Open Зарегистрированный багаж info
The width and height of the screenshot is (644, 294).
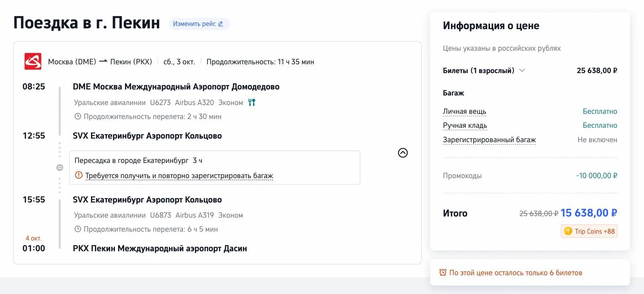489,140
